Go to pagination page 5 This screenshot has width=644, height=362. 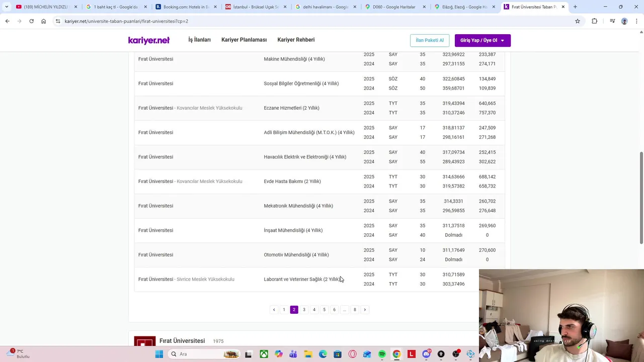click(x=324, y=310)
